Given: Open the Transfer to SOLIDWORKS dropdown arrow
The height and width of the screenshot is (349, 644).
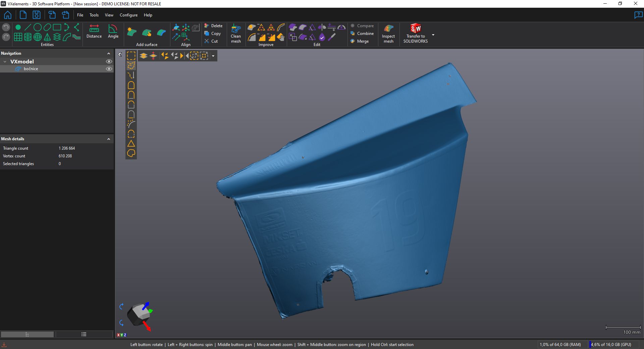Looking at the screenshot, I should [x=433, y=35].
